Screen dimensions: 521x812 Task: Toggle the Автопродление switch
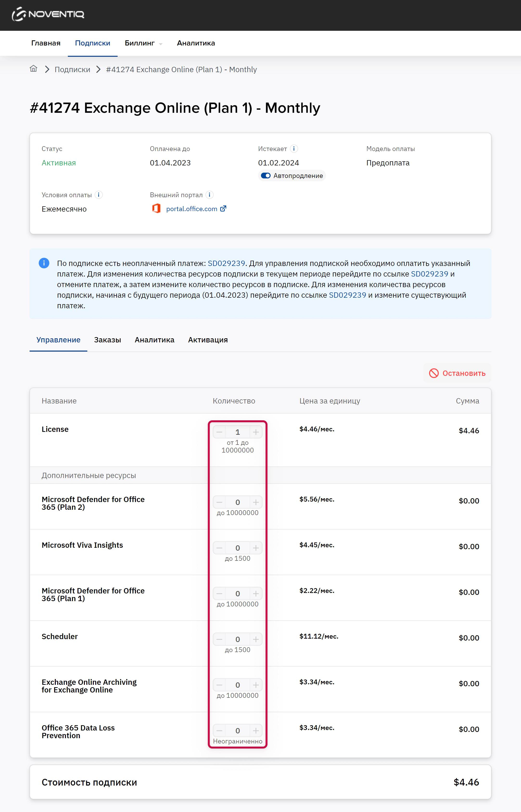click(266, 176)
